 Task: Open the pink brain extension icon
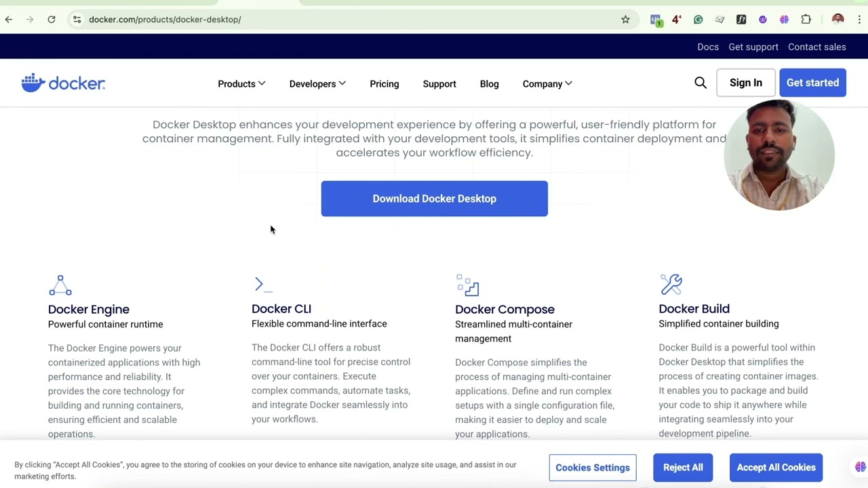(x=785, y=20)
